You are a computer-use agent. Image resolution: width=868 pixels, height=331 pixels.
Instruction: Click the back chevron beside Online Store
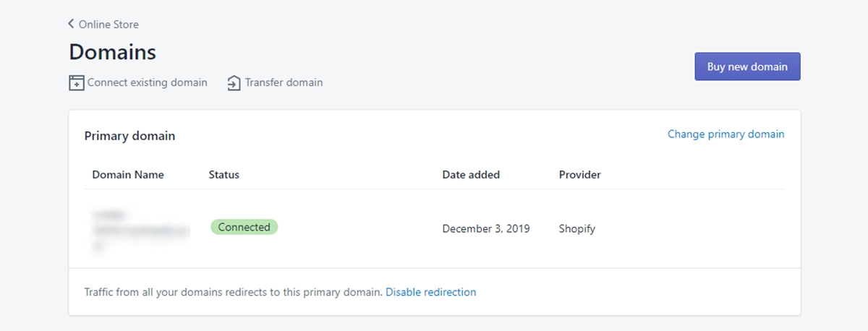tap(71, 24)
